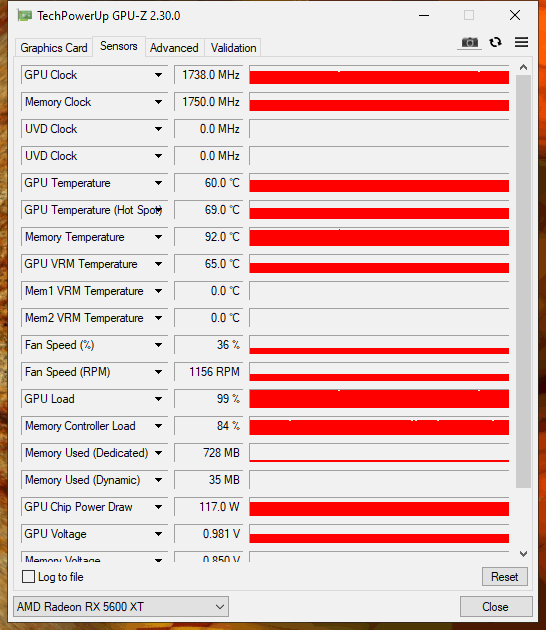Click the refresh sensors icon
Image resolution: width=546 pixels, height=630 pixels.
tap(495, 42)
